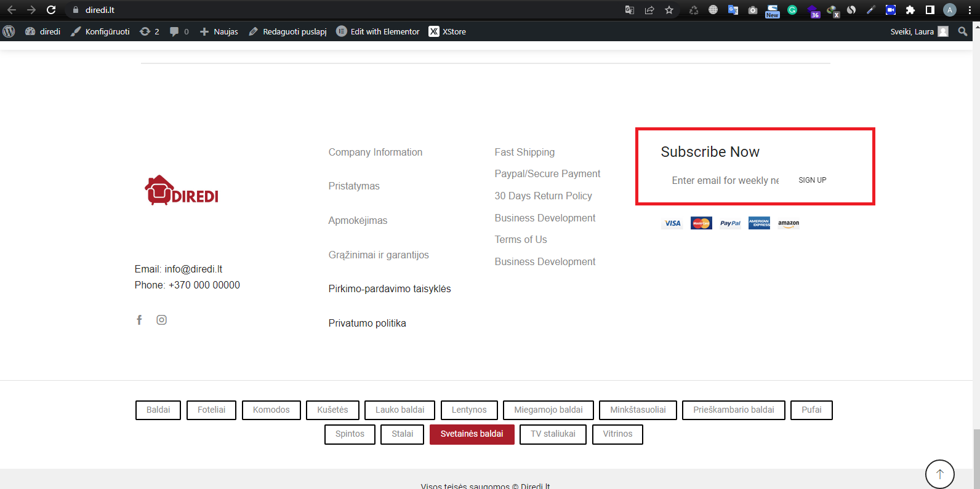The width and height of the screenshot is (980, 489).
Task: Select the Vitrinos category tag
Action: pyautogui.click(x=617, y=434)
